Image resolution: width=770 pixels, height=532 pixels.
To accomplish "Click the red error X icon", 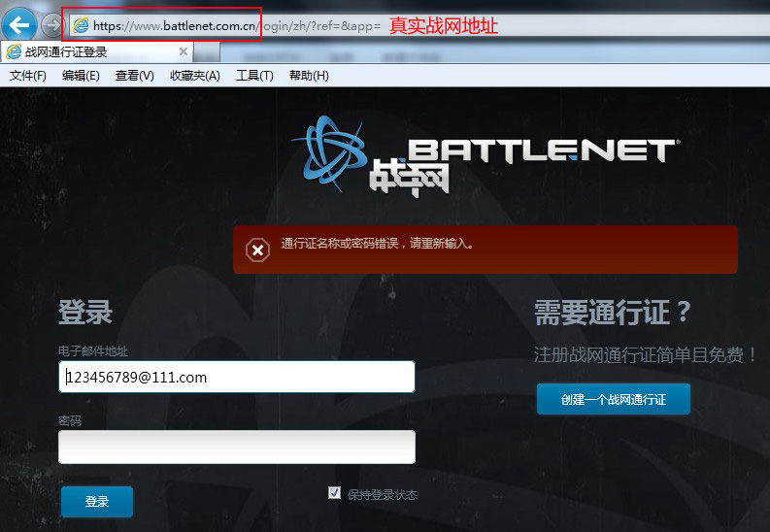I will tap(257, 250).
